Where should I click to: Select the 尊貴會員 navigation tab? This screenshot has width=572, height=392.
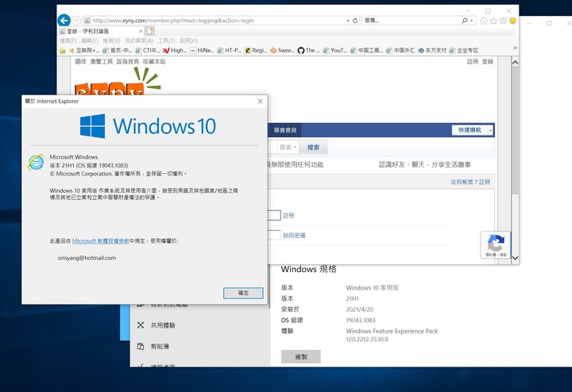coord(285,130)
